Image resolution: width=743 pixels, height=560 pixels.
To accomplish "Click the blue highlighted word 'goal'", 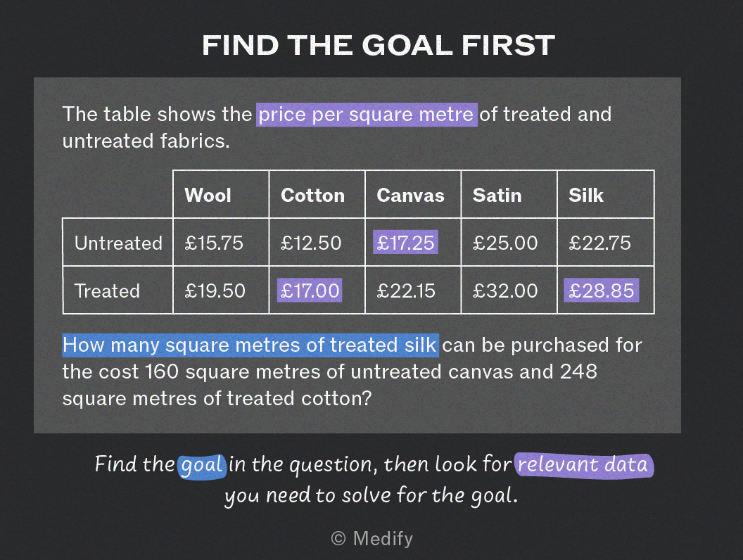I will [x=203, y=466].
